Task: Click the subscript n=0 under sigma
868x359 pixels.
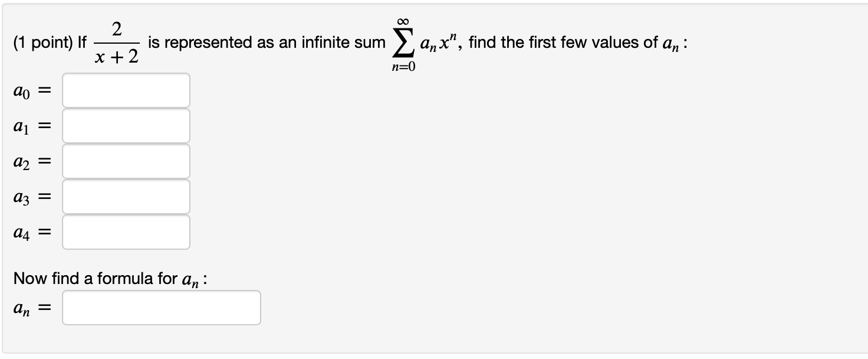Action: pos(404,66)
